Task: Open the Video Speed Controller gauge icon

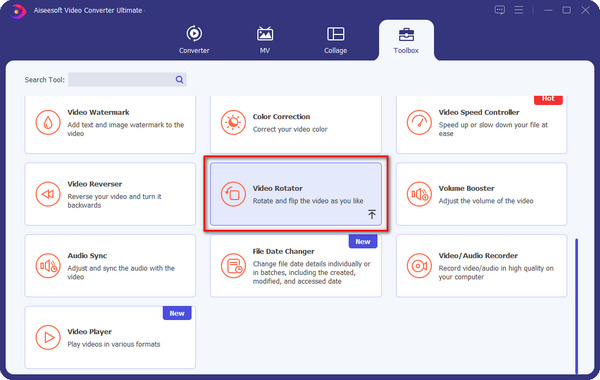Action: (419, 122)
